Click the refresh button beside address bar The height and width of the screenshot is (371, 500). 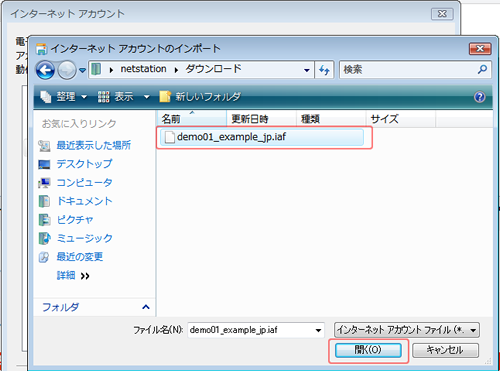tap(324, 70)
